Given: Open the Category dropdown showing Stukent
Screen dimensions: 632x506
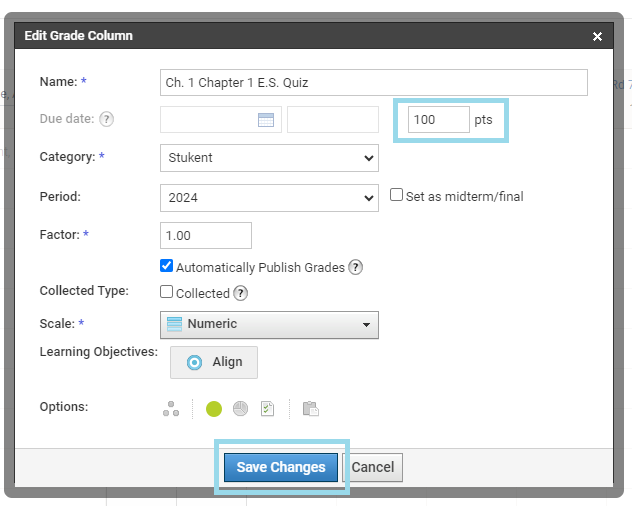Looking at the screenshot, I should coord(269,158).
